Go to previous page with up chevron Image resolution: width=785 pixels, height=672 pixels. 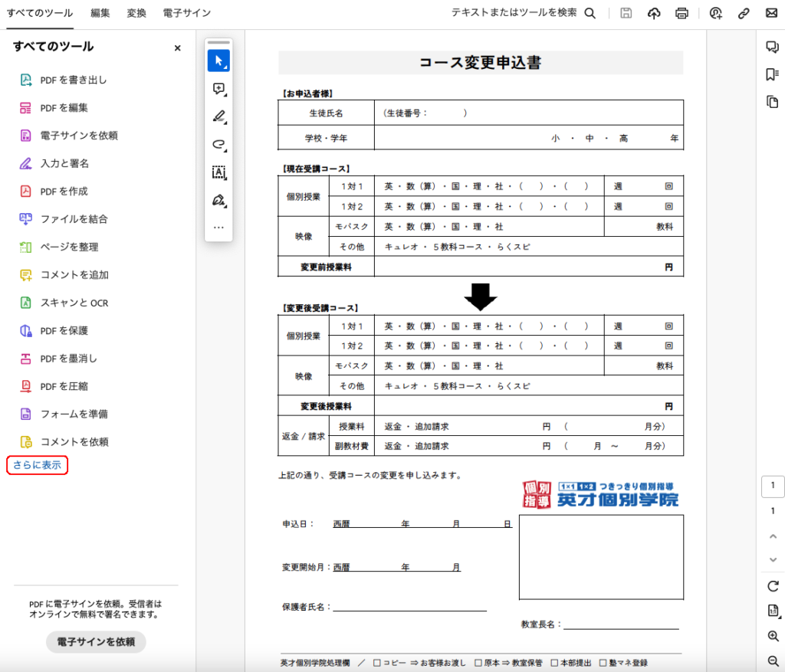click(x=772, y=536)
